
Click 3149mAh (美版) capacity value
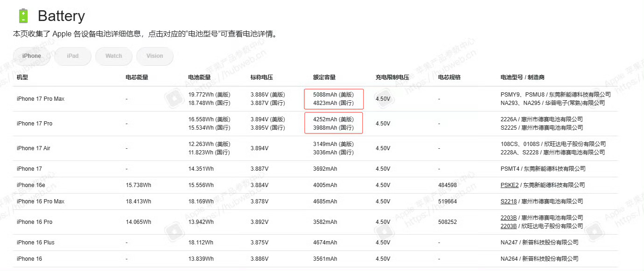(333, 144)
